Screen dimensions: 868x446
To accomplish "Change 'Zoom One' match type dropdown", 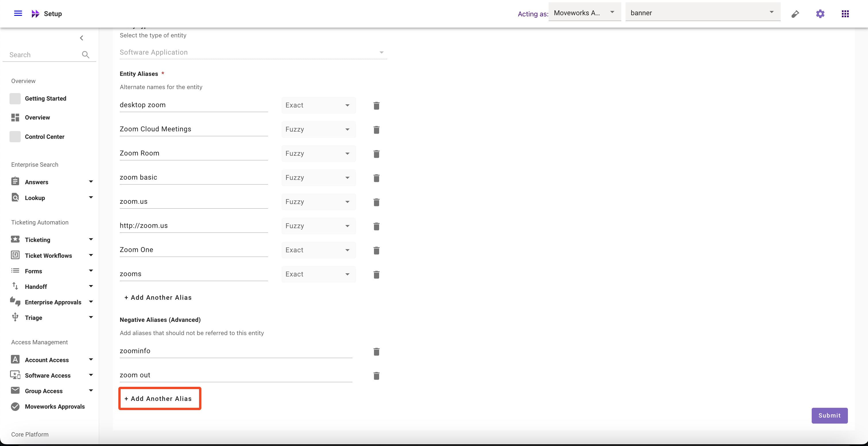I will point(318,250).
